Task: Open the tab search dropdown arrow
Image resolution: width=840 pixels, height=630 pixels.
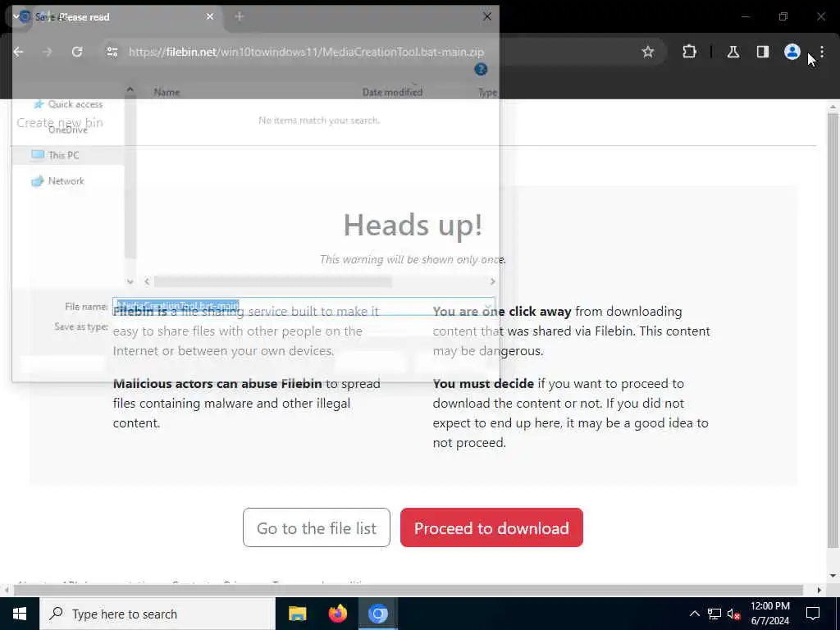Action: click(16, 16)
